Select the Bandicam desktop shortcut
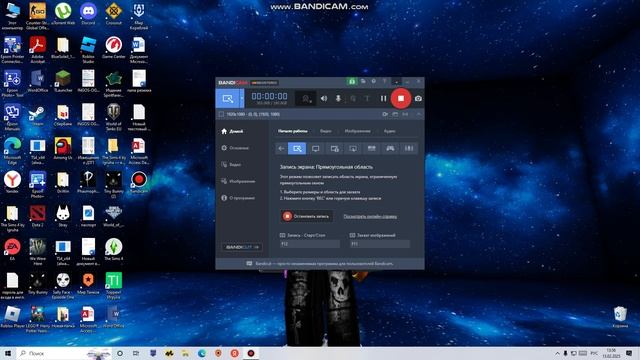This screenshot has width=640, height=360. coord(139,182)
